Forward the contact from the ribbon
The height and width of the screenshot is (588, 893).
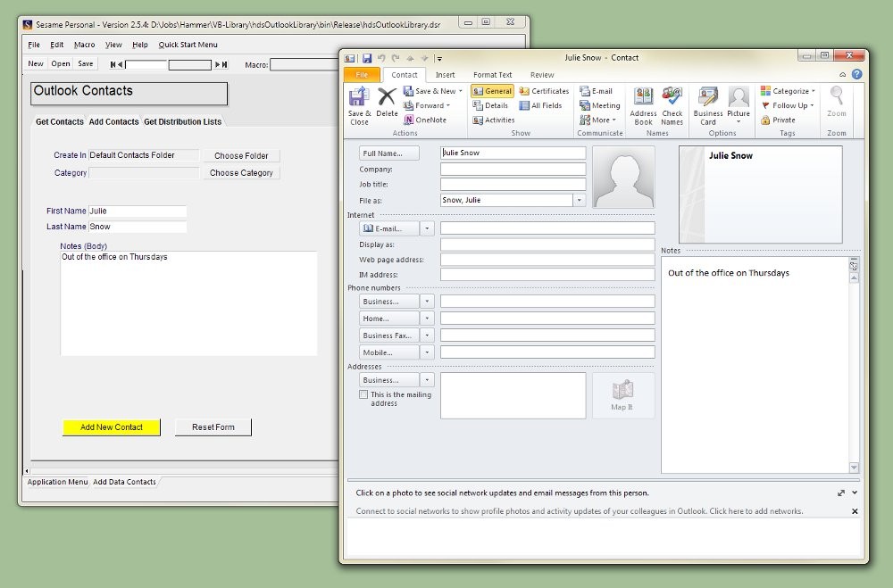(x=427, y=105)
